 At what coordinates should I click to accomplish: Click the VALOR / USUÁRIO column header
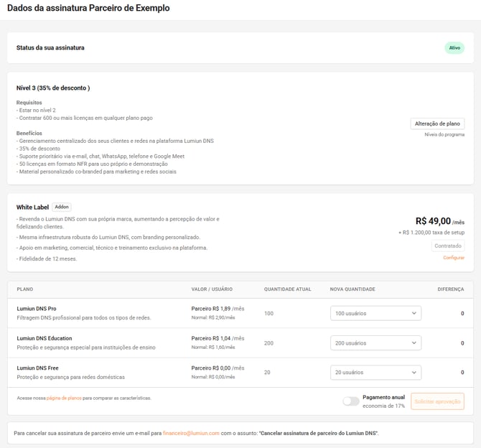212,289
